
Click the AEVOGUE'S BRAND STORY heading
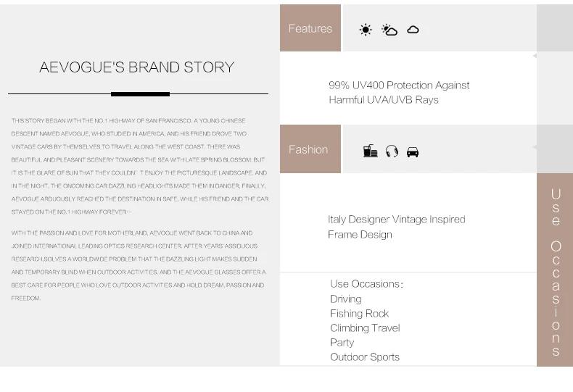coord(136,67)
